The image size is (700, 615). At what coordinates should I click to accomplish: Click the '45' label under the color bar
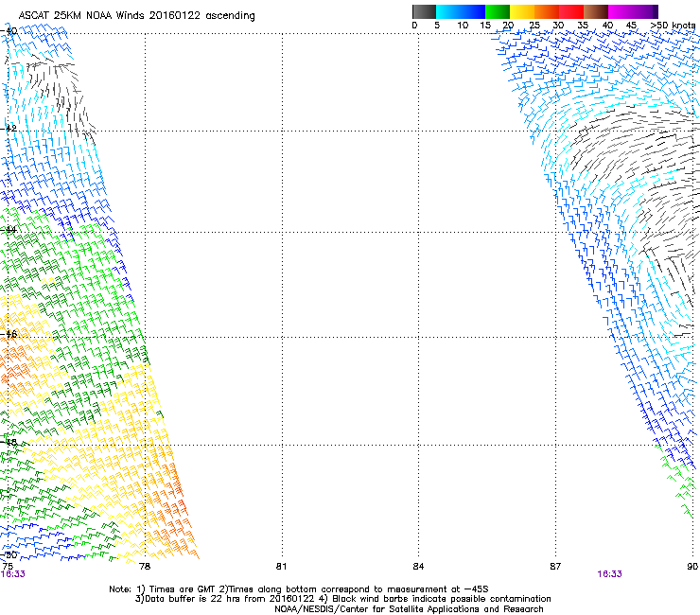631,26
